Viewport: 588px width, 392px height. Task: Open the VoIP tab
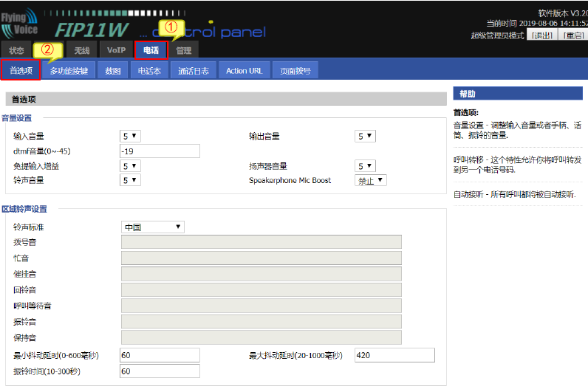116,50
